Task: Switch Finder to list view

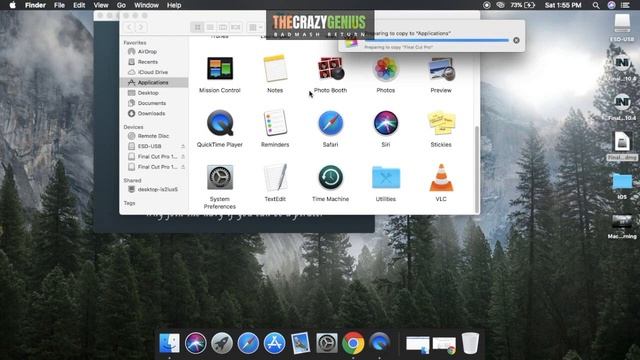Action: [210, 27]
